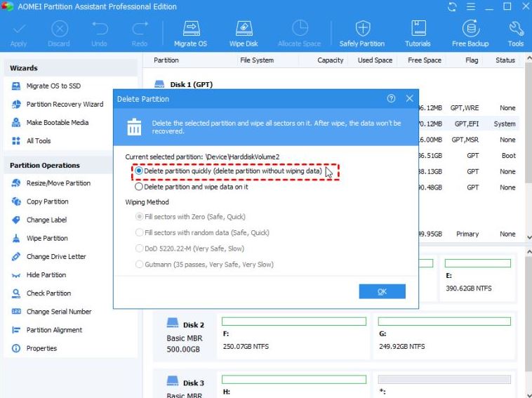The height and width of the screenshot is (398, 532).
Task: Sort by the File System column header
Action: click(x=257, y=60)
